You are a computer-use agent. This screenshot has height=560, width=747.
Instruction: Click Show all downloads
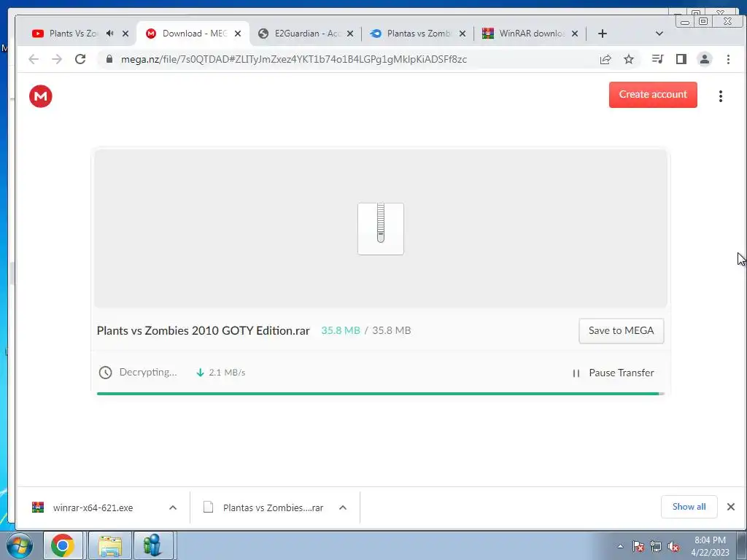(x=689, y=507)
